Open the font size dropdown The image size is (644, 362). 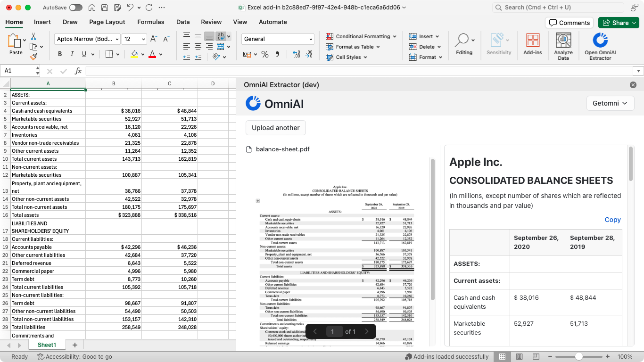[143, 39]
